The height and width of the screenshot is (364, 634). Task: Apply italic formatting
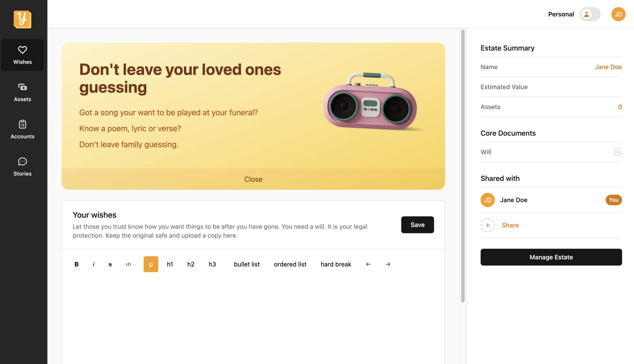94,264
